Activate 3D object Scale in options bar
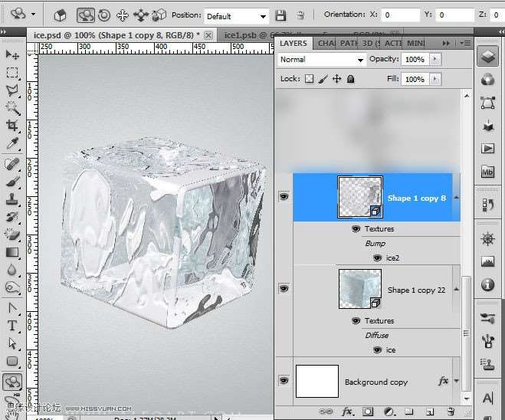 tap(159, 15)
